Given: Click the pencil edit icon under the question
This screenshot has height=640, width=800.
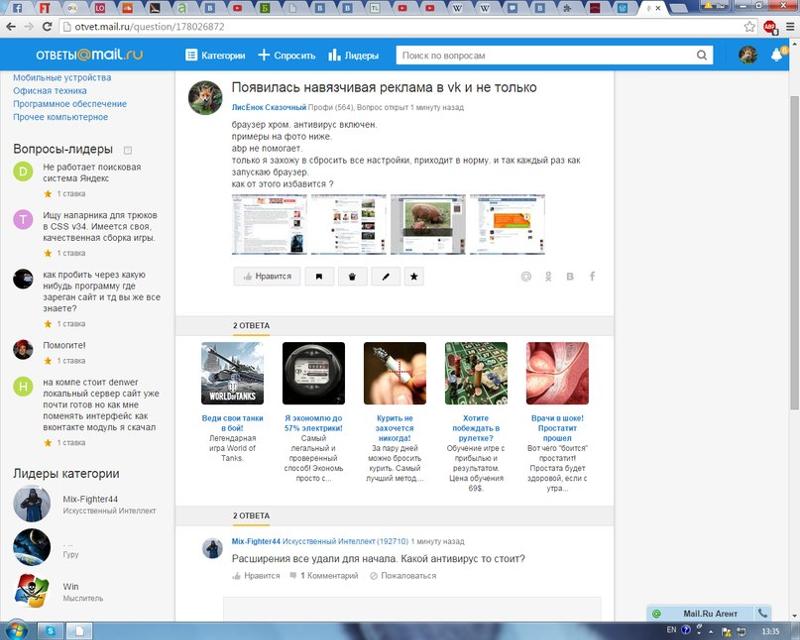Looking at the screenshot, I should click(386, 276).
